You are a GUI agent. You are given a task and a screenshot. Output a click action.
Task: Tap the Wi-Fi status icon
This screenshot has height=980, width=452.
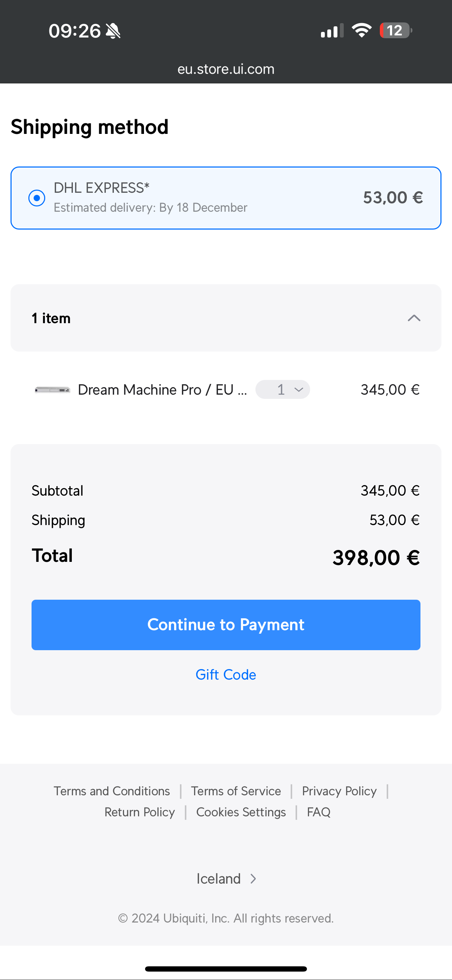pyautogui.click(x=362, y=30)
